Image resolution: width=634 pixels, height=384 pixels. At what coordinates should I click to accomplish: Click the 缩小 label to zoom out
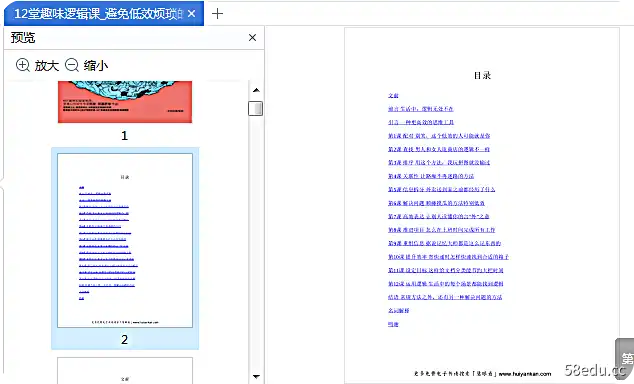96,65
